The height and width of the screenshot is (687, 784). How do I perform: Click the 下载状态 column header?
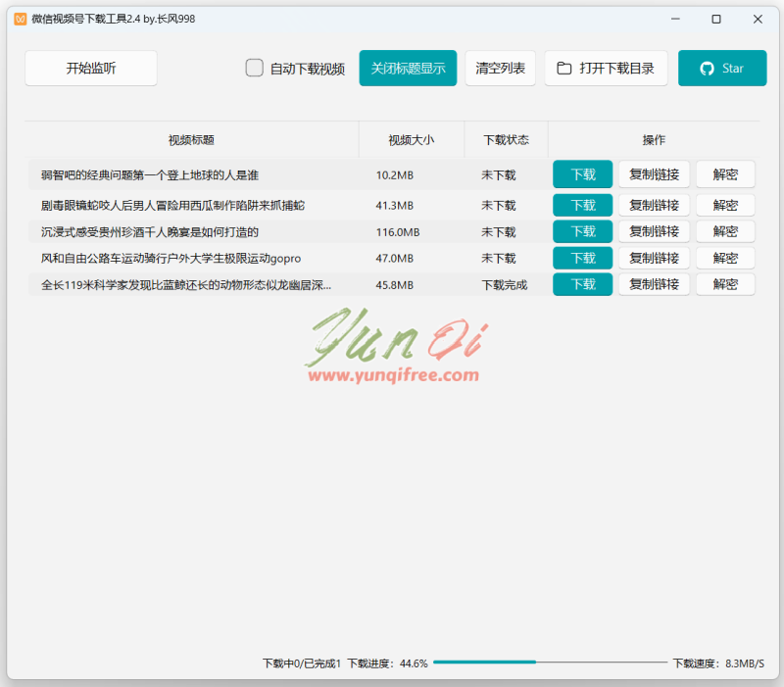click(x=506, y=140)
